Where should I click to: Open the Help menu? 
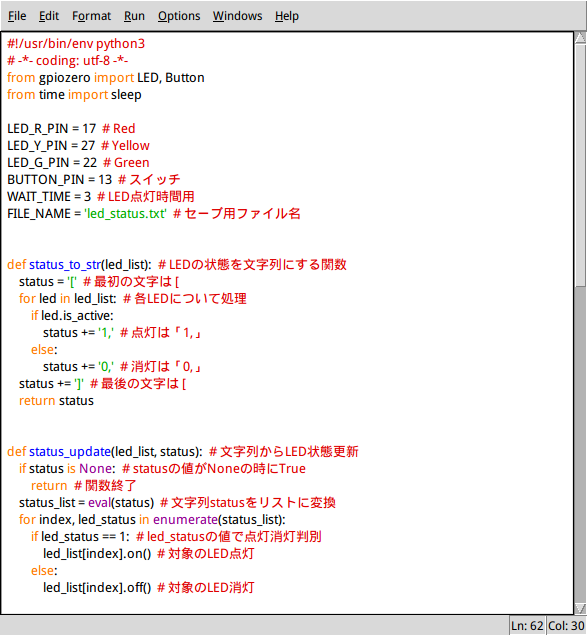[x=287, y=16]
